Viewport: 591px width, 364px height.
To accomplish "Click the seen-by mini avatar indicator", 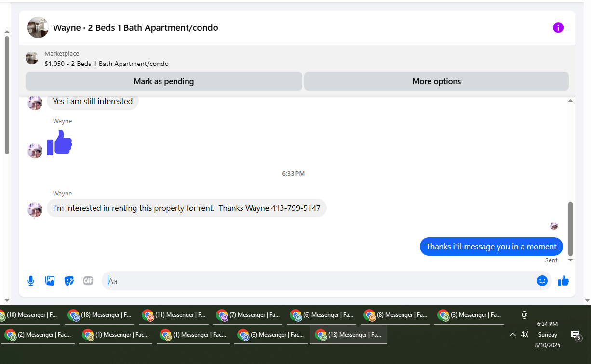I will (554, 226).
